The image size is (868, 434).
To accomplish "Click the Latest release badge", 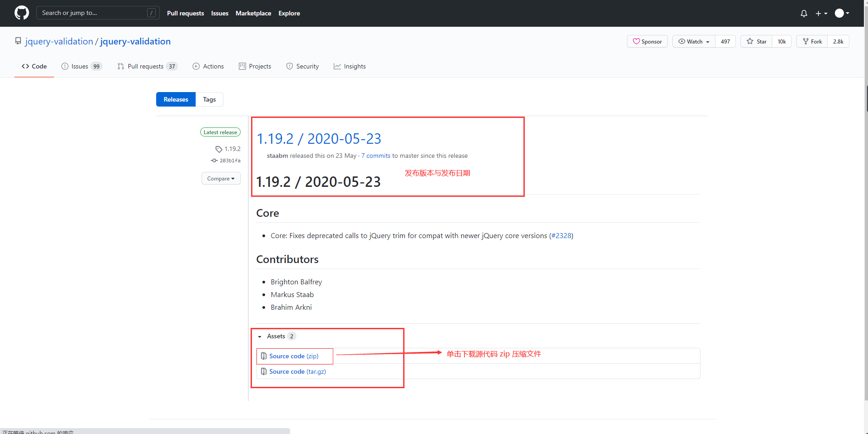I will pos(220,132).
